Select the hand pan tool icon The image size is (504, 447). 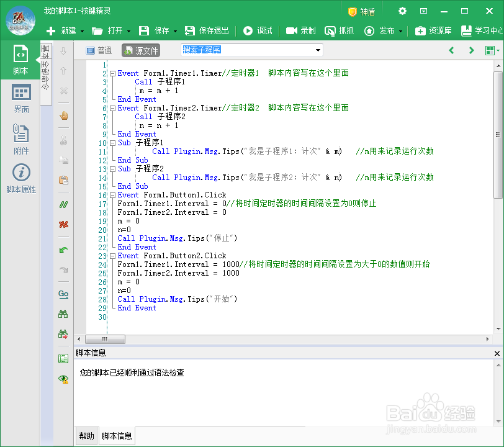point(64,115)
